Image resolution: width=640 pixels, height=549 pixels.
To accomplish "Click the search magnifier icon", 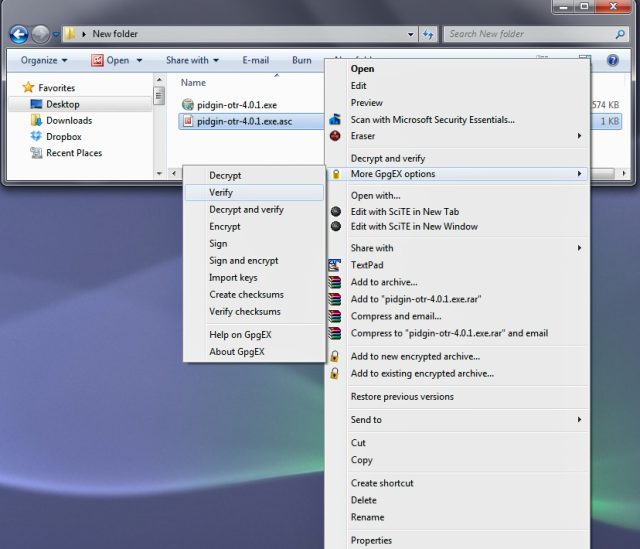I will coord(620,34).
